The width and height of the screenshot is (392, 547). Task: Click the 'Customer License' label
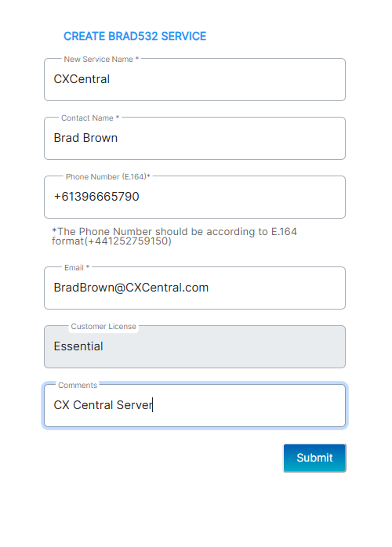(103, 327)
